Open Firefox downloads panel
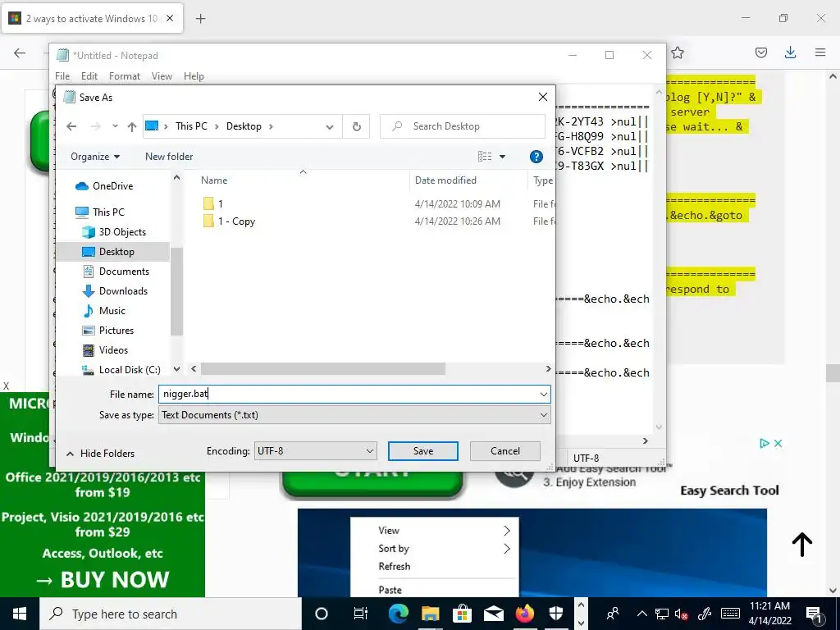The height and width of the screenshot is (630, 840). (x=790, y=52)
